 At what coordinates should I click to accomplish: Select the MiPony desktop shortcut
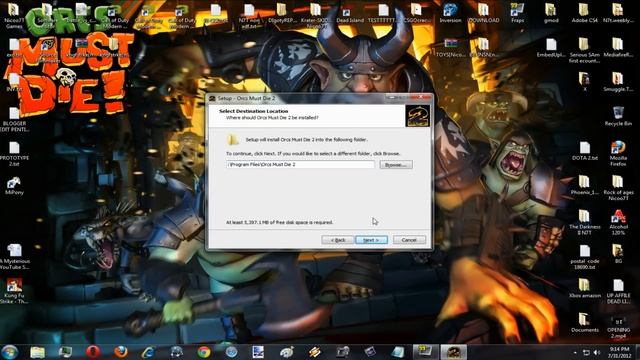tap(14, 186)
